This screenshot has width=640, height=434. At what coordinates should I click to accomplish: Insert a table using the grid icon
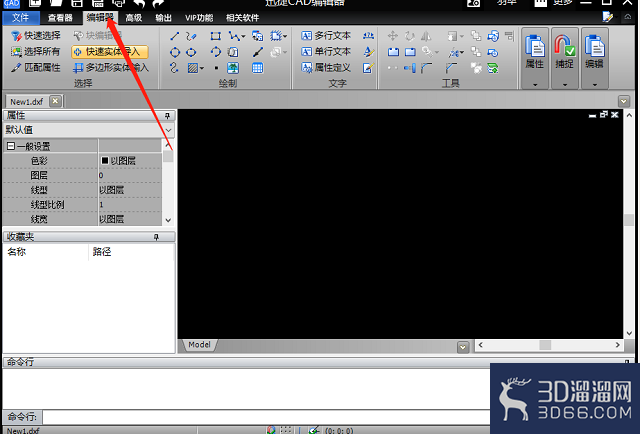(x=258, y=68)
